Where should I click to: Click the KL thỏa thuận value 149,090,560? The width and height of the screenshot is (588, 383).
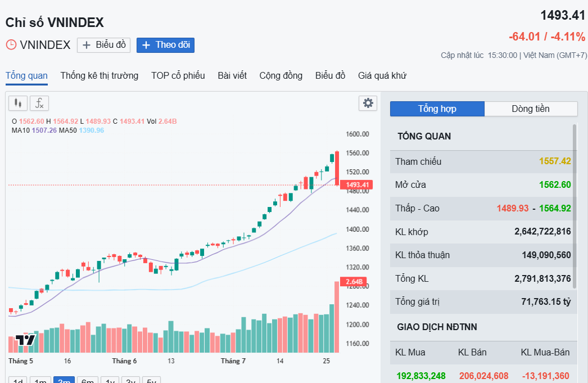tap(546, 255)
